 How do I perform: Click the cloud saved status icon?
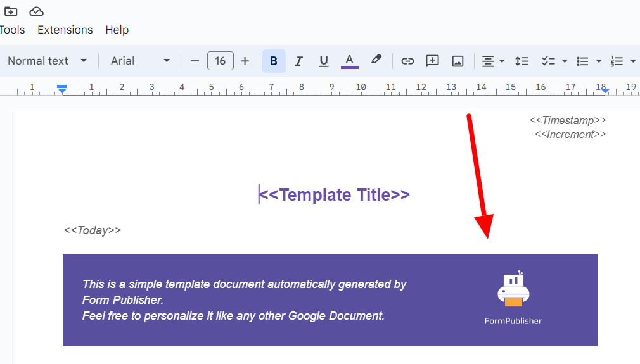[x=36, y=11]
